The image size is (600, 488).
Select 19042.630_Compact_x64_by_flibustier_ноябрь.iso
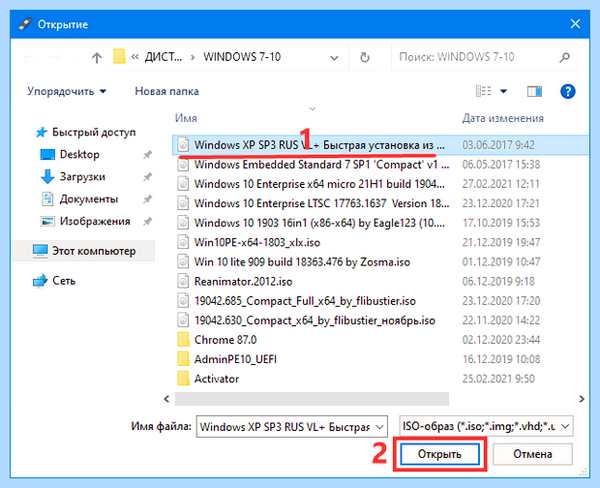pos(315,321)
